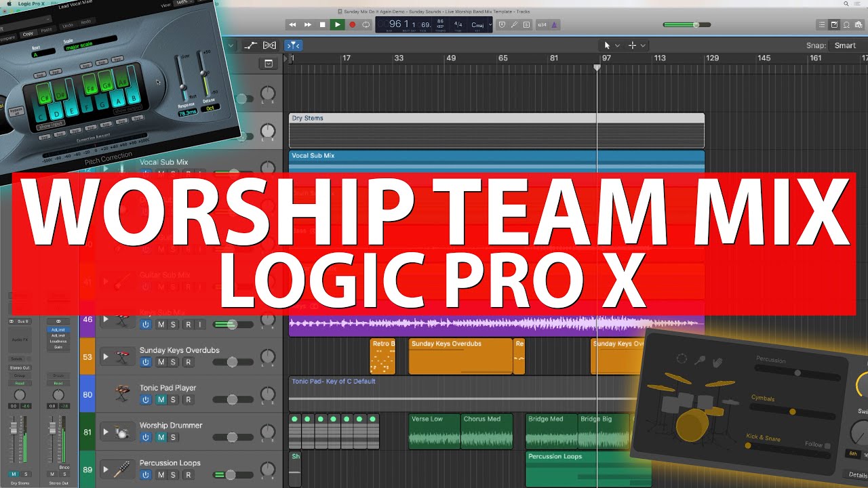Expand the Sunday Keys Overdubs track stack
868x488 pixels.
[105, 357]
